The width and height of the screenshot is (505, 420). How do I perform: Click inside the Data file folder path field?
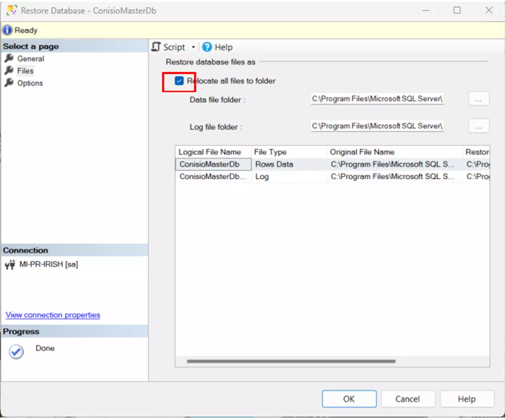coord(377,99)
